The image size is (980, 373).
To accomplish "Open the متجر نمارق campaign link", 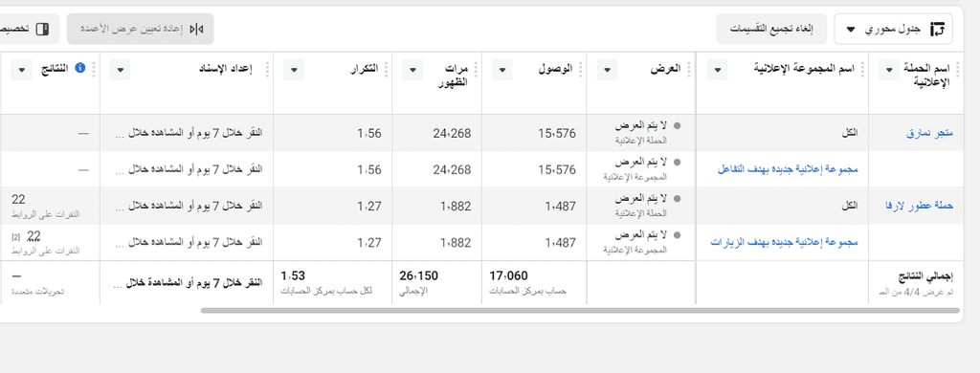I will click(x=929, y=133).
